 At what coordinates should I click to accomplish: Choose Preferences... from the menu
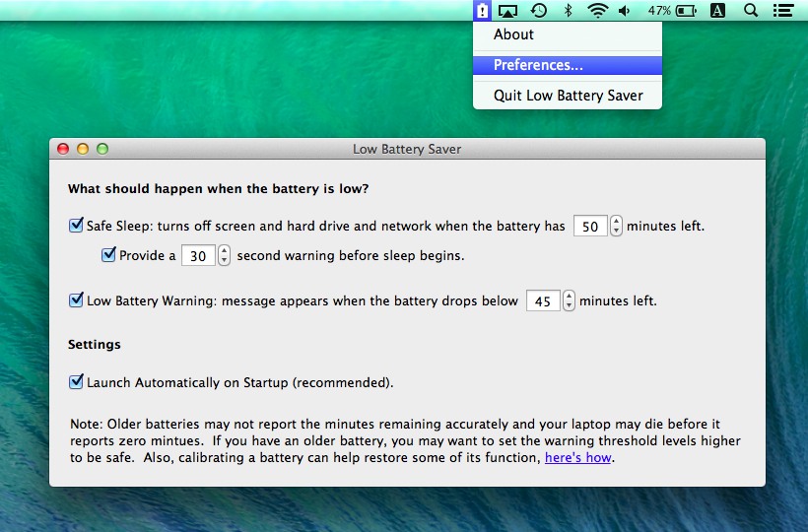point(568,65)
